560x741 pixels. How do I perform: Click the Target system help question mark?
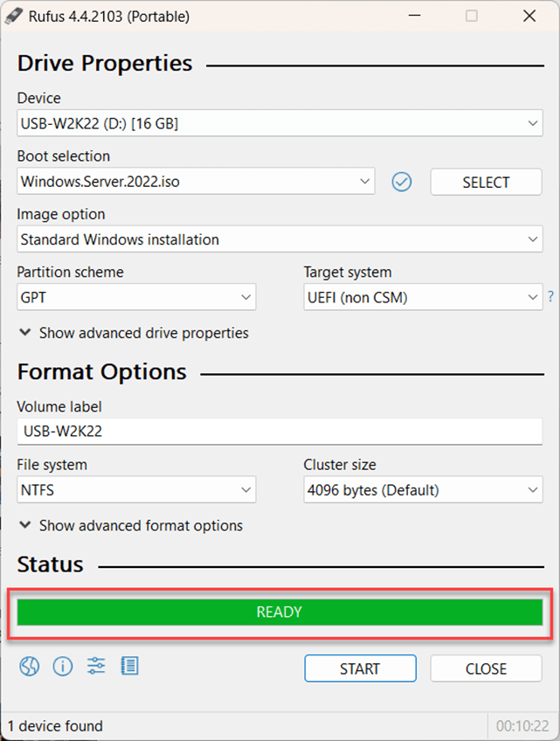click(x=550, y=297)
